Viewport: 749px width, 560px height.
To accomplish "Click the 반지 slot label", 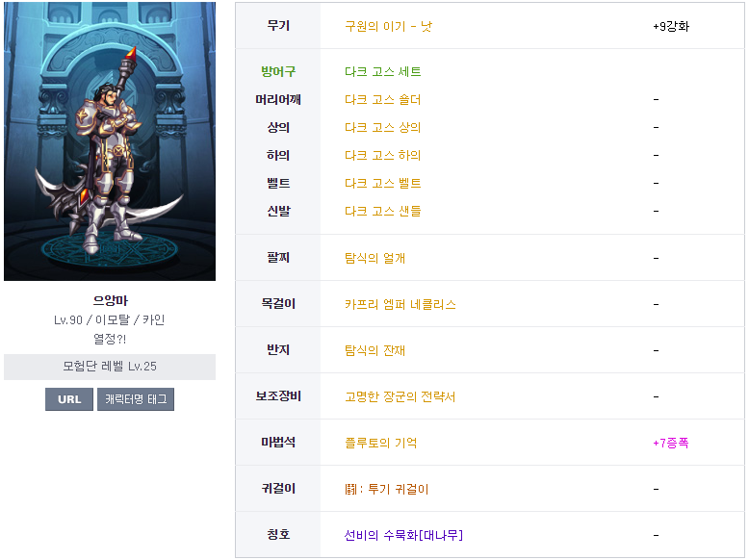I will (x=278, y=350).
